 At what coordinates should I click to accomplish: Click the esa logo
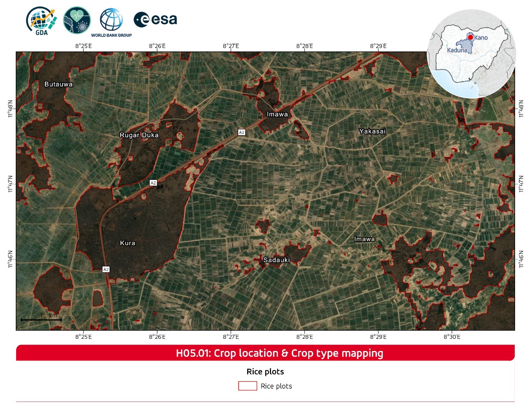[155, 19]
